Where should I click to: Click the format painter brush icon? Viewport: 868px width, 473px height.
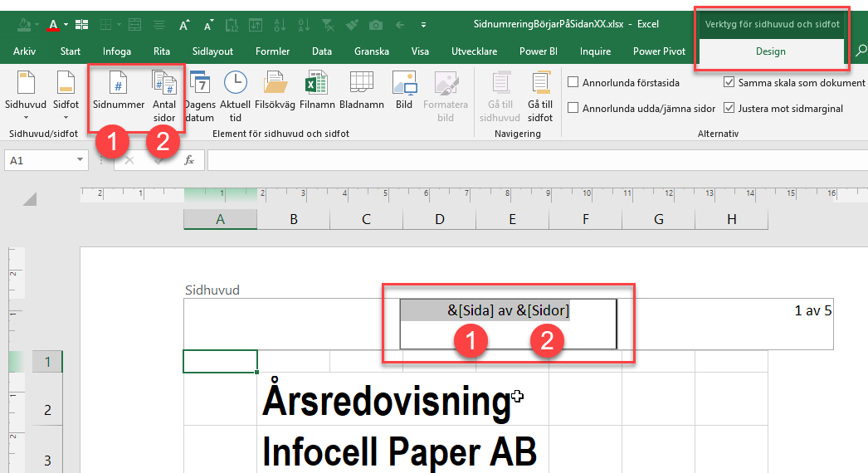pyautogui.click(x=352, y=24)
